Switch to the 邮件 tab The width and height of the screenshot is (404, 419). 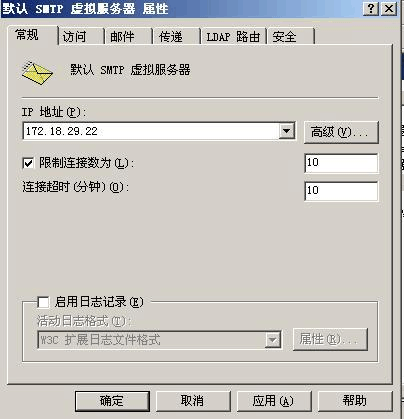tap(129, 36)
